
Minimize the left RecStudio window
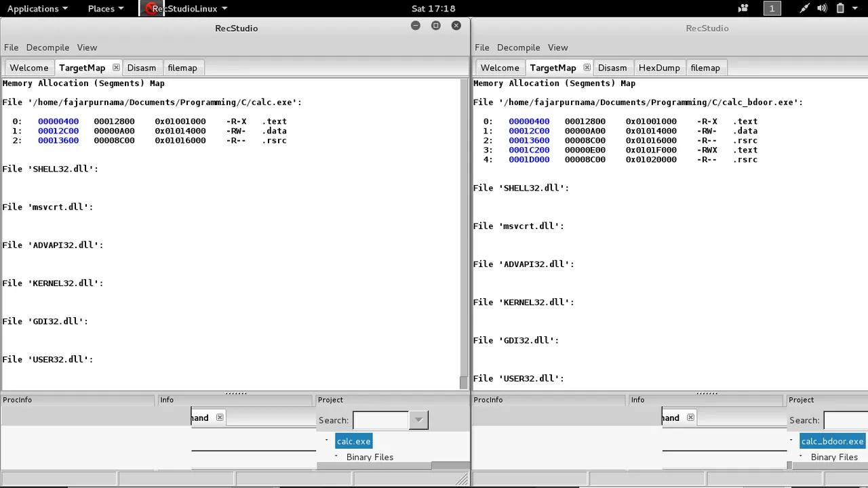416,25
